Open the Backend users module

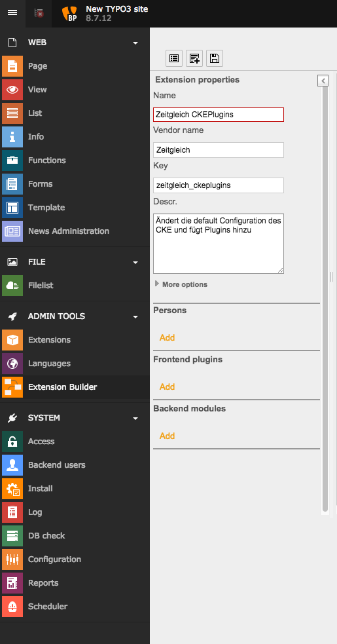click(57, 465)
